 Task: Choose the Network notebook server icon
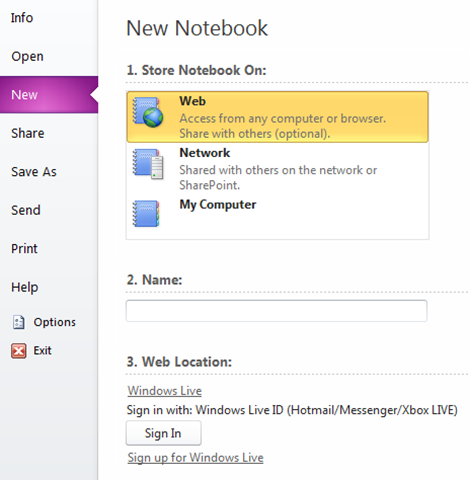[x=148, y=164]
